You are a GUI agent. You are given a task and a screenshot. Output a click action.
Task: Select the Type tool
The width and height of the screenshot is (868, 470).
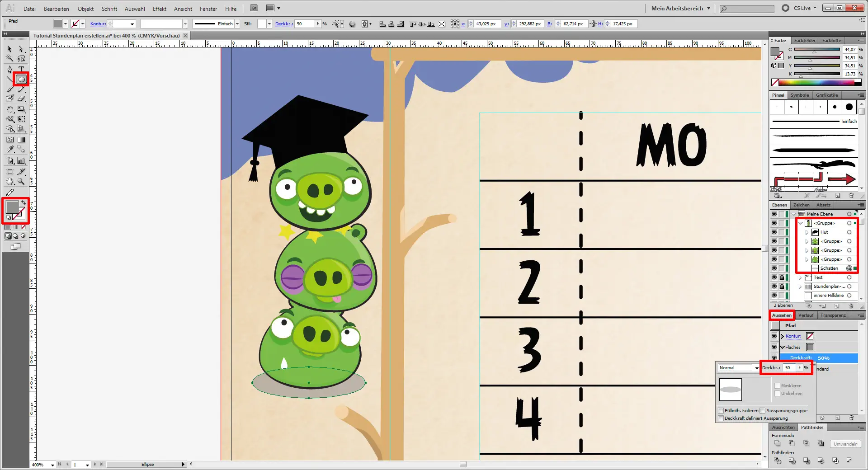pyautogui.click(x=21, y=69)
